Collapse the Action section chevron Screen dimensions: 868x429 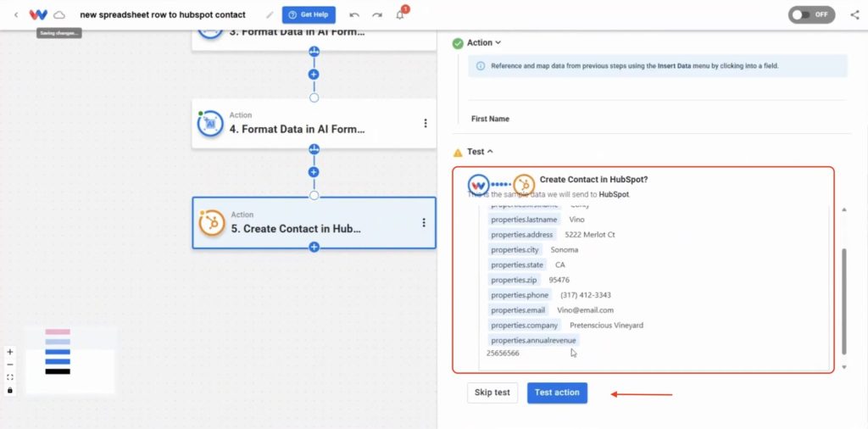[x=498, y=42]
